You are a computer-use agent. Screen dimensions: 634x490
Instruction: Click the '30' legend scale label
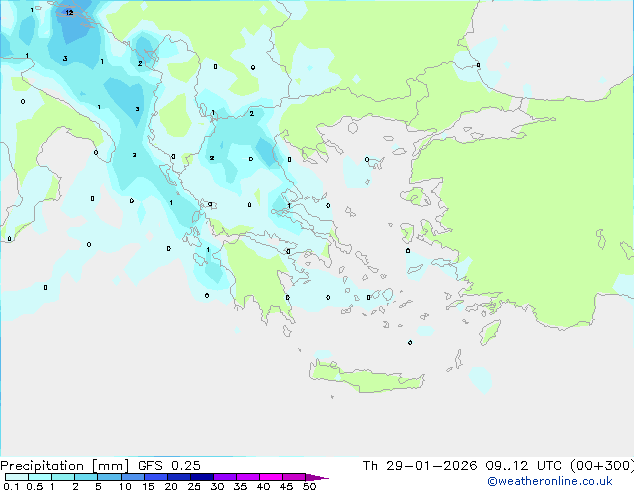coord(217,486)
